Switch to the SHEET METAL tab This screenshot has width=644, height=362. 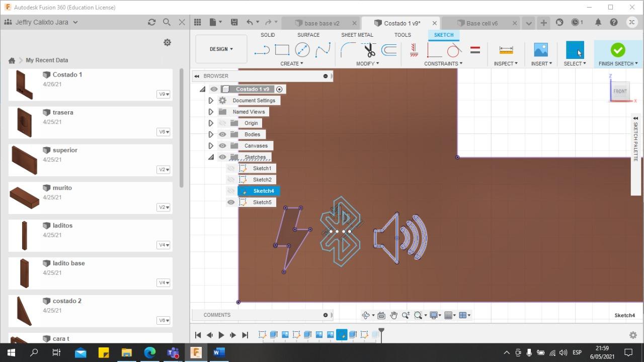(357, 35)
